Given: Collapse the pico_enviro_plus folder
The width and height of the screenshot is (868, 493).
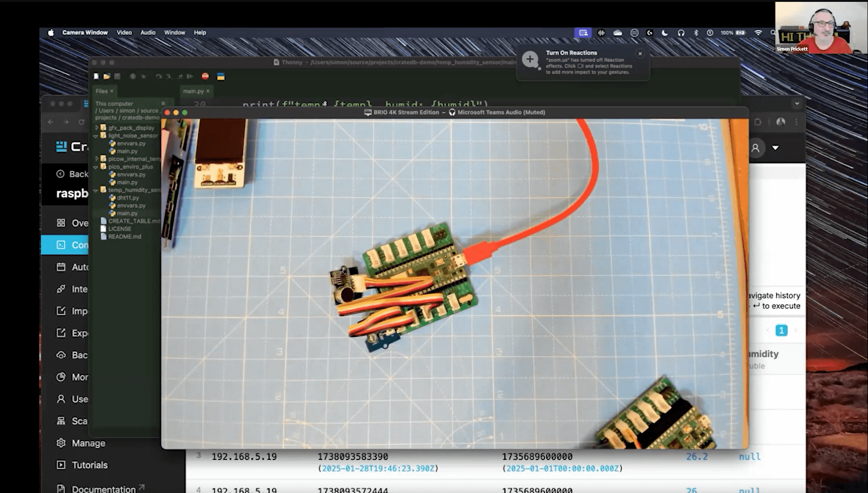Looking at the screenshot, I should 96,167.
